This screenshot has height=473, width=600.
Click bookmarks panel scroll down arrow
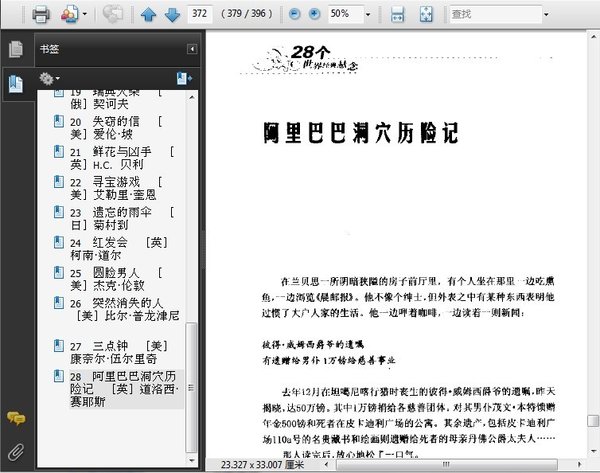tap(192, 461)
